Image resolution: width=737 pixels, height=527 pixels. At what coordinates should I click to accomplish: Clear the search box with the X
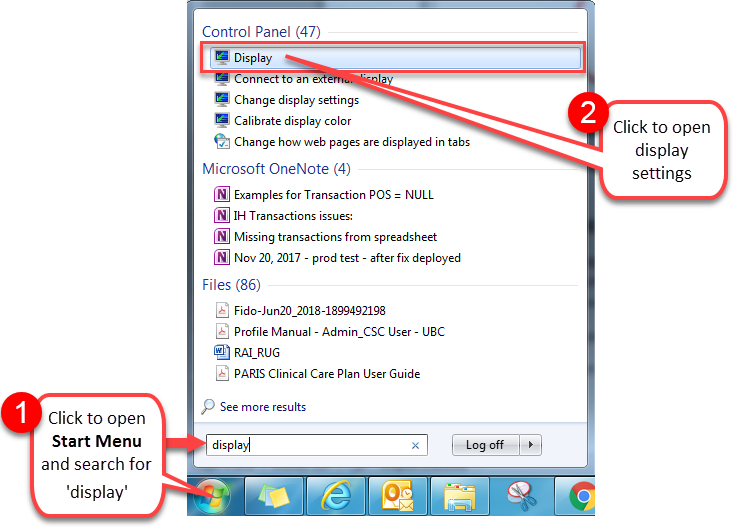(x=415, y=446)
